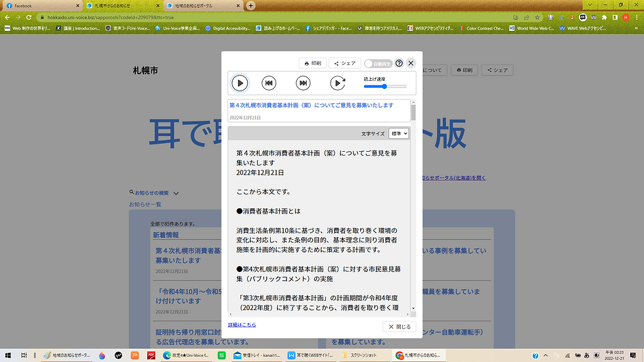Switch to the Word 耳で聴くWEBサイト taskbar window
The image size is (644, 362).
click(x=310, y=355)
